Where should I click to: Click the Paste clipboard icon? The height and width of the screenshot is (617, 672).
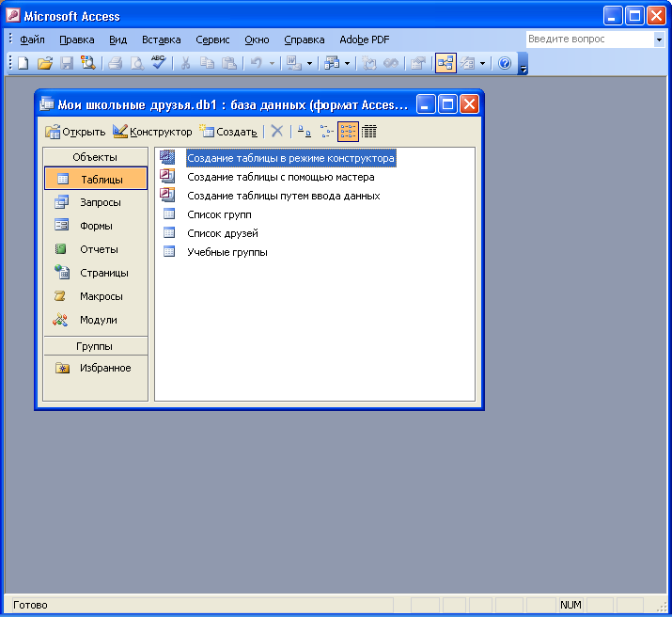[229, 63]
